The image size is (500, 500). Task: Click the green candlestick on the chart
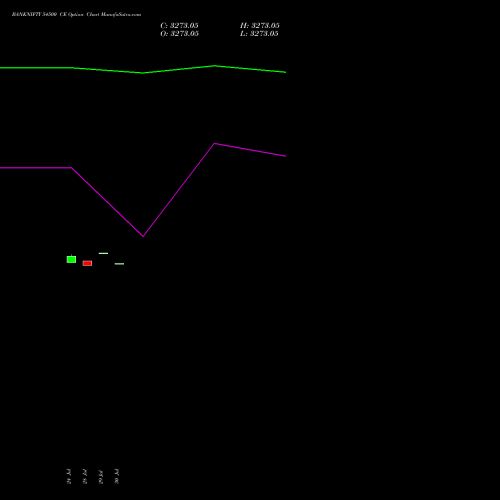point(71,259)
